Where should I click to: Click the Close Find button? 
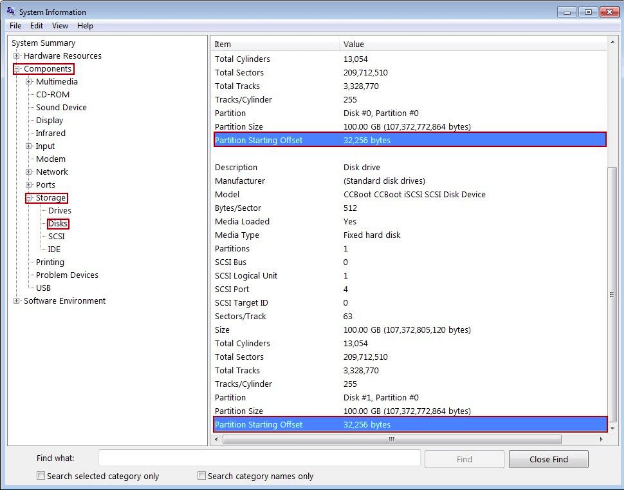548,459
